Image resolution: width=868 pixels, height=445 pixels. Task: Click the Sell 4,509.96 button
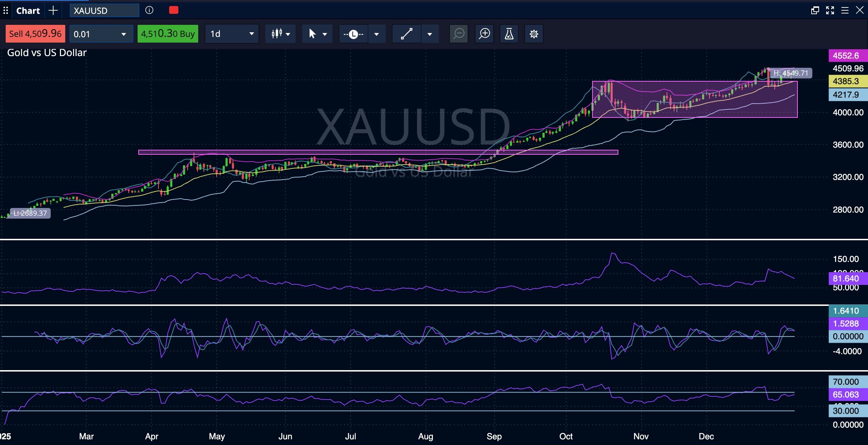pyautogui.click(x=35, y=34)
